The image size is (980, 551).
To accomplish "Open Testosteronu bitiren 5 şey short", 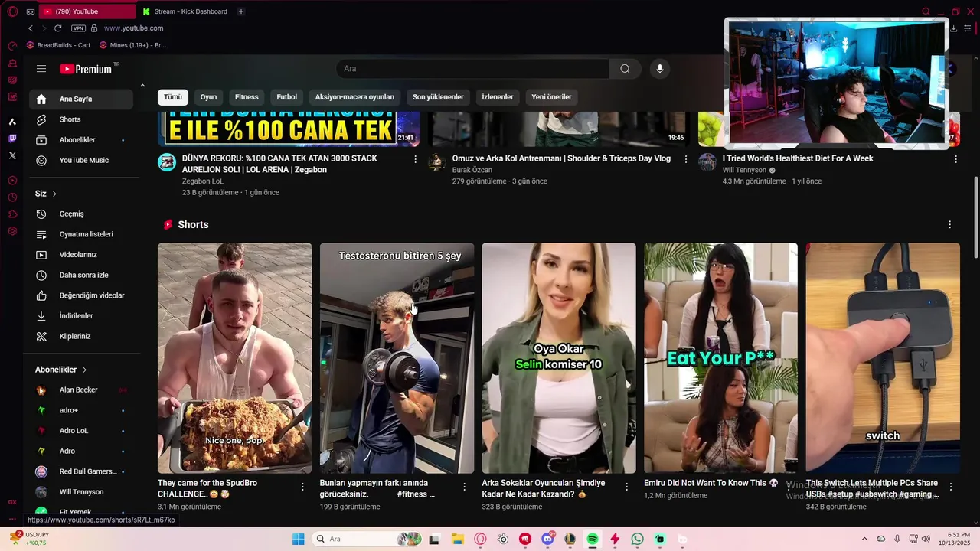I will pyautogui.click(x=397, y=358).
